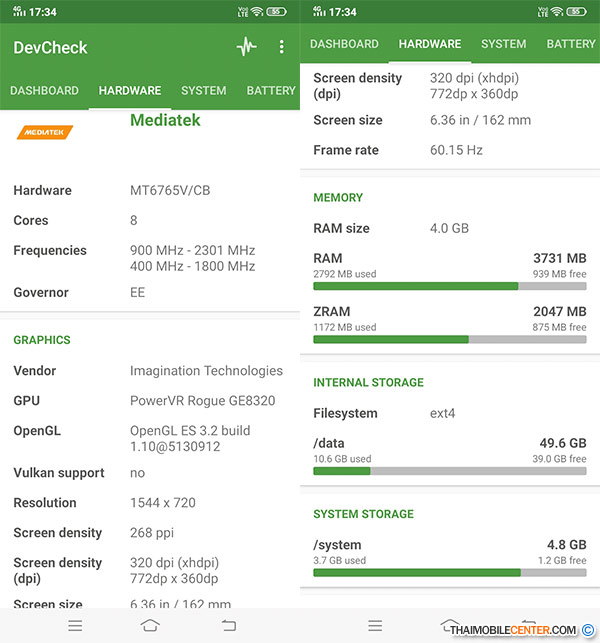Tap the /system storage usage bar

pyautogui.click(x=449, y=573)
